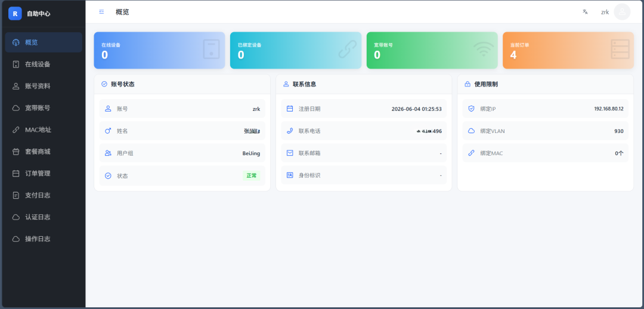Image resolution: width=644 pixels, height=309 pixels.
Task: Click the 概览 dashboard icon in sidebar
Action: point(16,42)
